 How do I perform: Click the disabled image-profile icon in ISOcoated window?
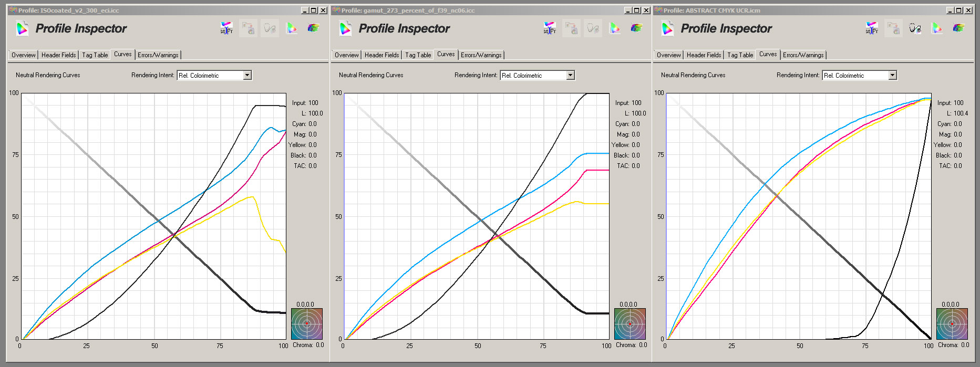(x=249, y=28)
